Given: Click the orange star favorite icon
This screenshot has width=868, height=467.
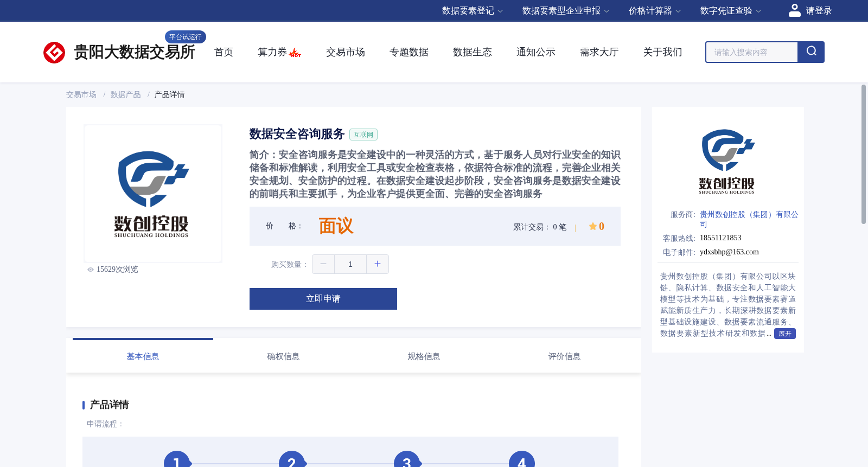Looking at the screenshot, I should [593, 226].
